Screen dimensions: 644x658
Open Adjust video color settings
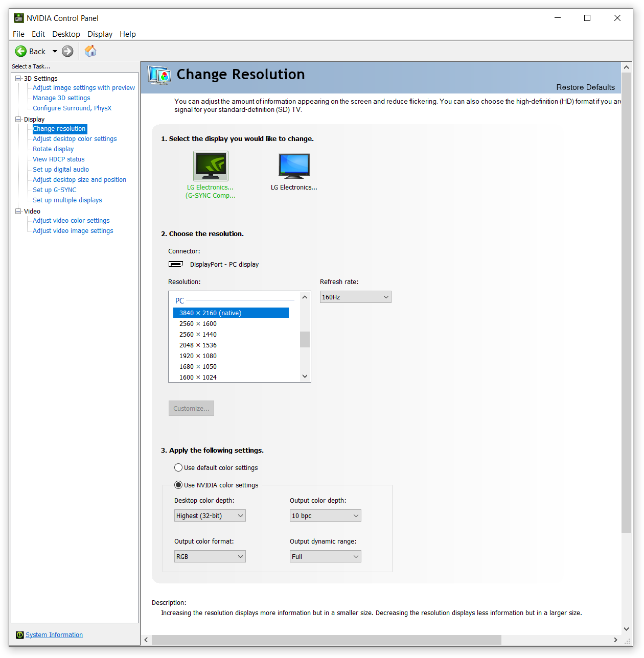coord(71,221)
